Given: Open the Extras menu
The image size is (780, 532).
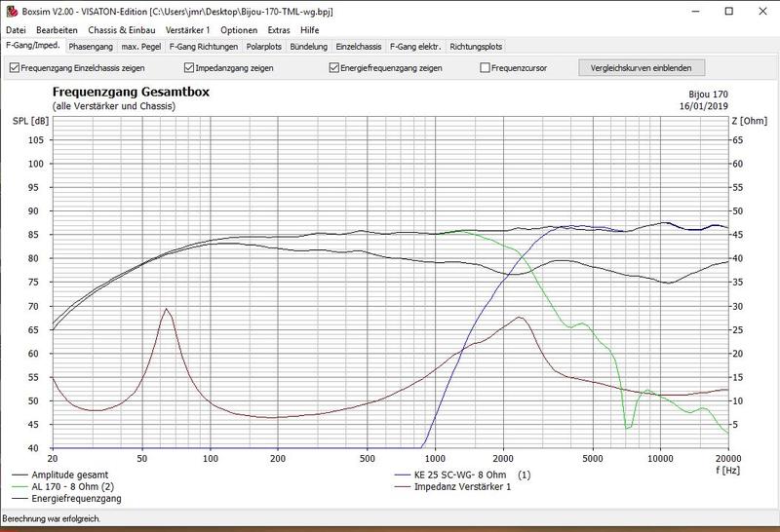Looking at the screenshot, I should (279, 30).
